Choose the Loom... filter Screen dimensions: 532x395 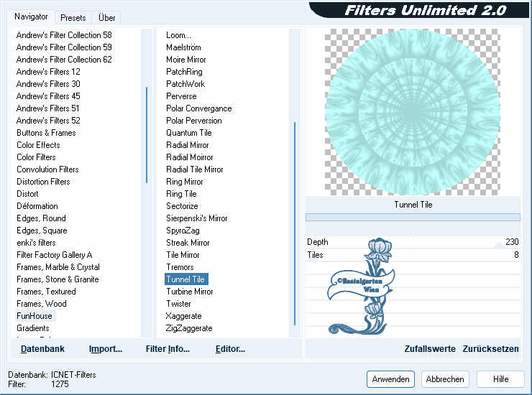click(x=178, y=35)
